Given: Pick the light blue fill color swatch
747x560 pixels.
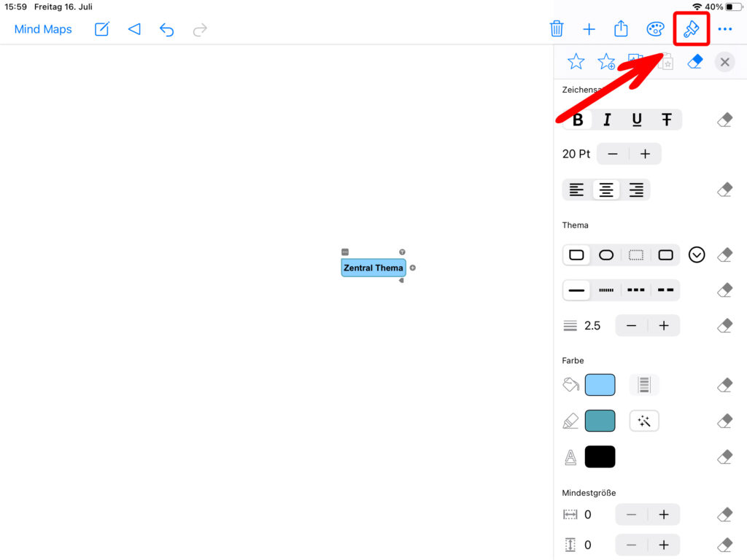Looking at the screenshot, I should tap(600, 385).
